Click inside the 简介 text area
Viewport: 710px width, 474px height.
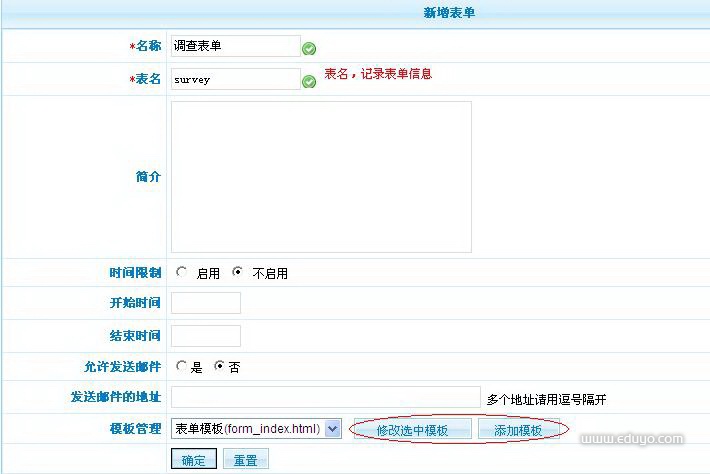pyautogui.click(x=321, y=176)
